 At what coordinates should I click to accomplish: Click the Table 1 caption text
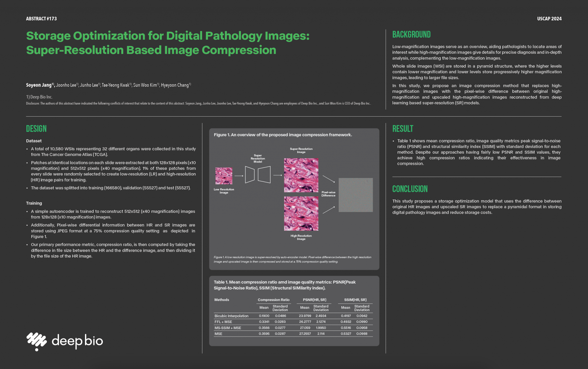[x=285, y=285]
